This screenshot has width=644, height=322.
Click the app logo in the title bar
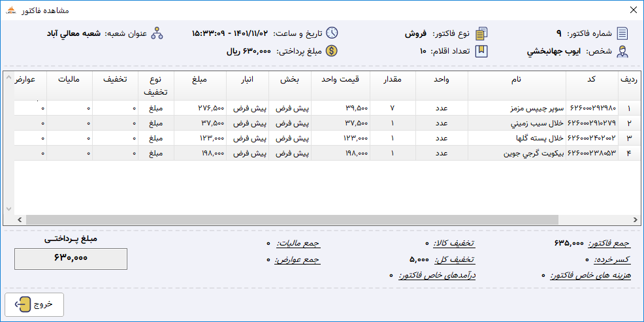click(12, 10)
